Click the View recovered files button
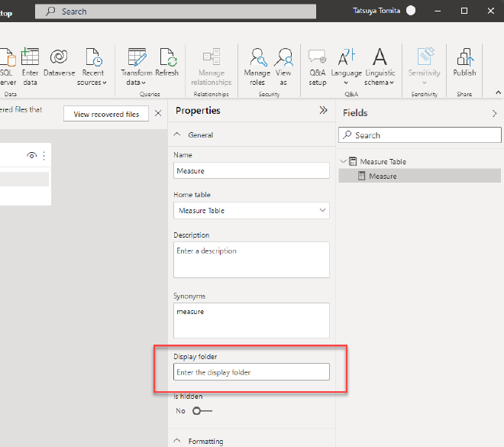Viewport: 504px width, 447px height. [x=106, y=114]
